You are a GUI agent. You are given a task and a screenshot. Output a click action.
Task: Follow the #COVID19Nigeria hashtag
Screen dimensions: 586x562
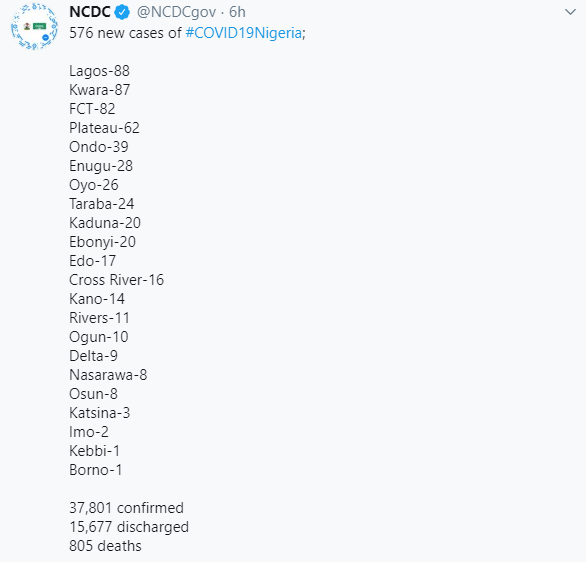coord(244,33)
